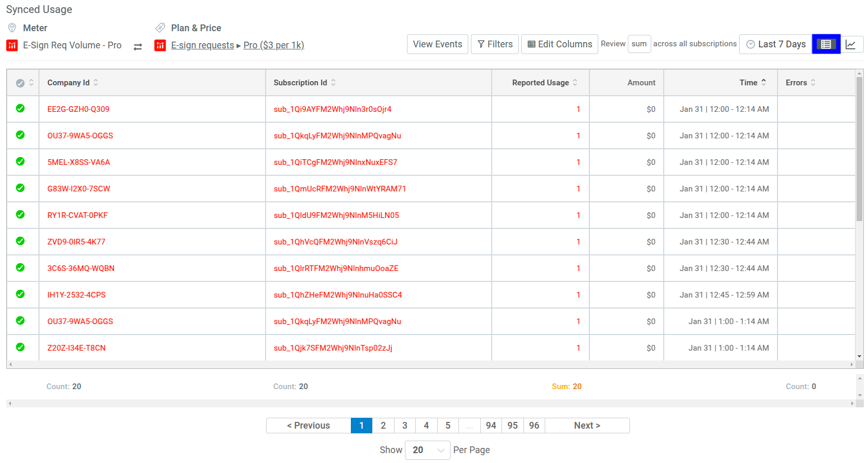Image resolution: width=868 pixels, height=463 pixels.
Task: Switch to table list view icon
Action: 826,44
